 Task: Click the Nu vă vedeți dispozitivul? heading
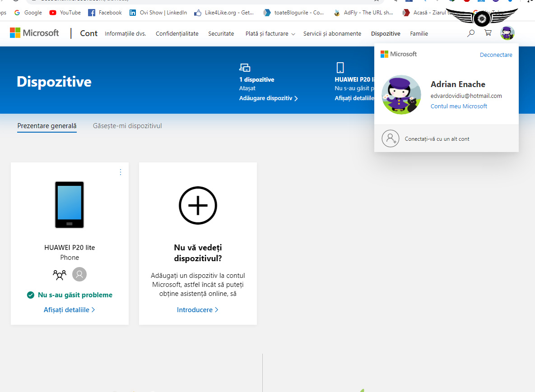pos(198,253)
